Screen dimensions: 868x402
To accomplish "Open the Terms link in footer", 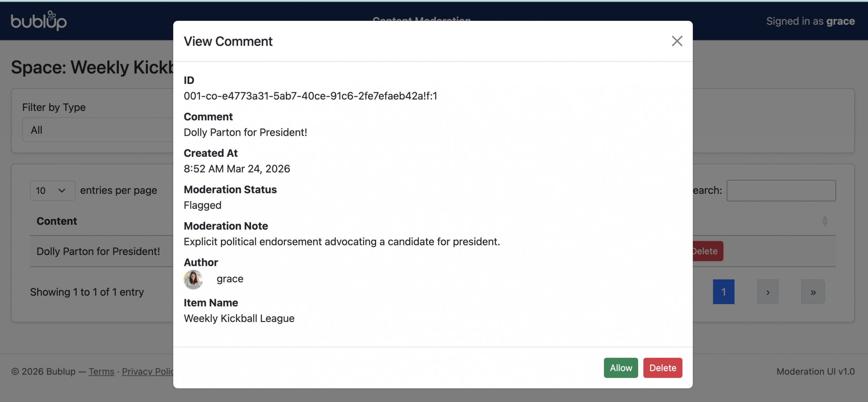I will point(101,372).
